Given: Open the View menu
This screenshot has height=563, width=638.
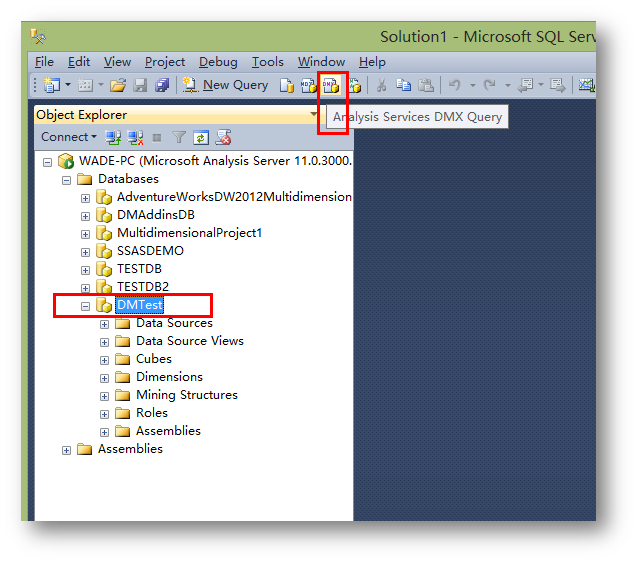Looking at the screenshot, I should 117,62.
